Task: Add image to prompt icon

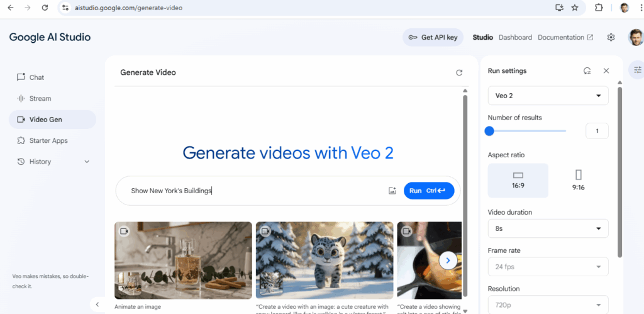Action: pos(392,191)
